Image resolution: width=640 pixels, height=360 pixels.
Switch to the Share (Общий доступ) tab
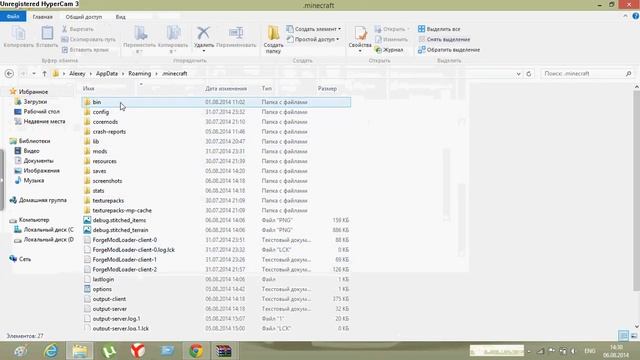coord(84,17)
